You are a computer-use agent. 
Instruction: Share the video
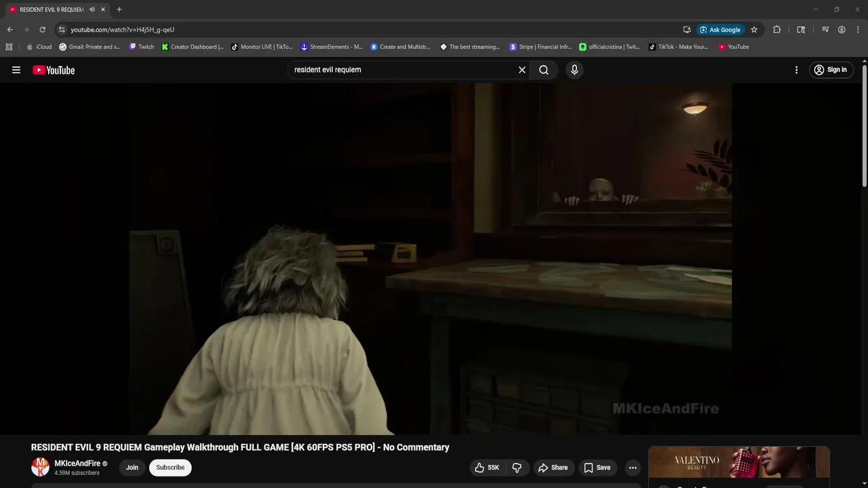click(x=553, y=468)
